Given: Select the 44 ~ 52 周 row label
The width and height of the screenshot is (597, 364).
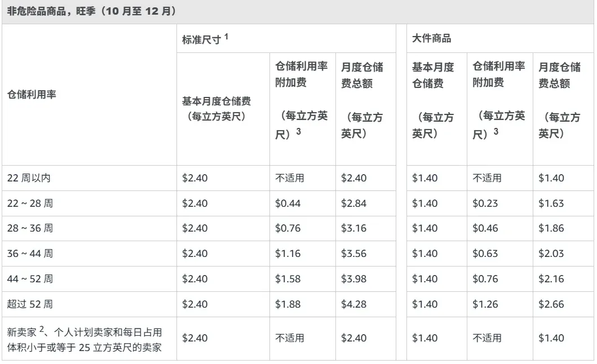Looking at the screenshot, I should pyautogui.click(x=30, y=279).
